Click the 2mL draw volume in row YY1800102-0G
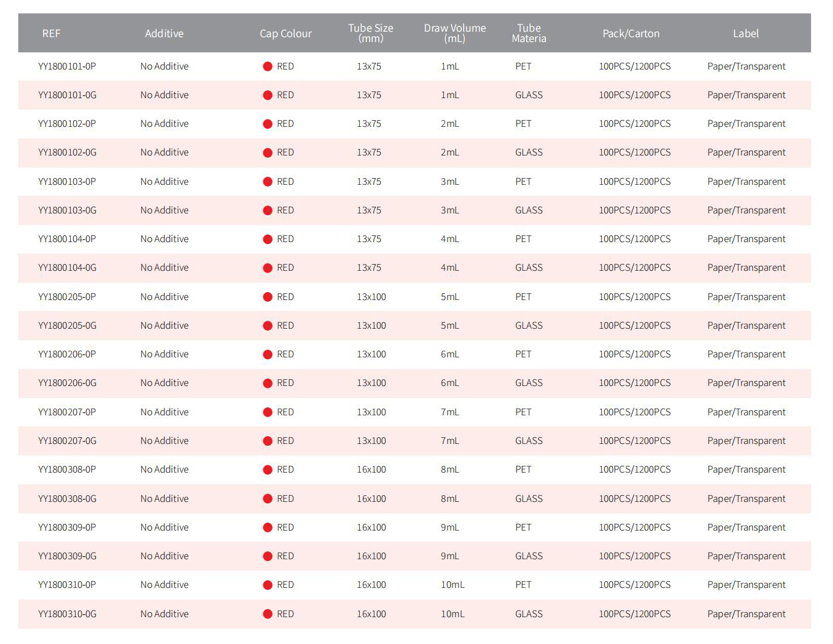833x644 pixels. (x=450, y=152)
